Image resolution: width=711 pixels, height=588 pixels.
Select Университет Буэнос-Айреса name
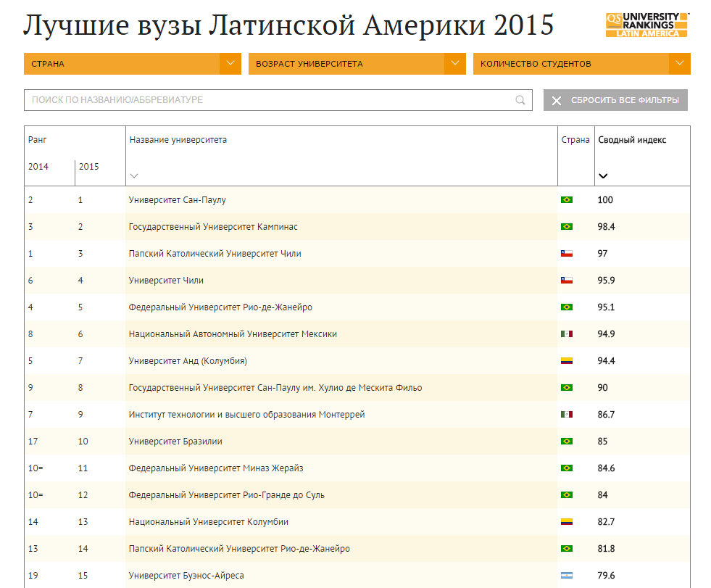[x=186, y=575]
